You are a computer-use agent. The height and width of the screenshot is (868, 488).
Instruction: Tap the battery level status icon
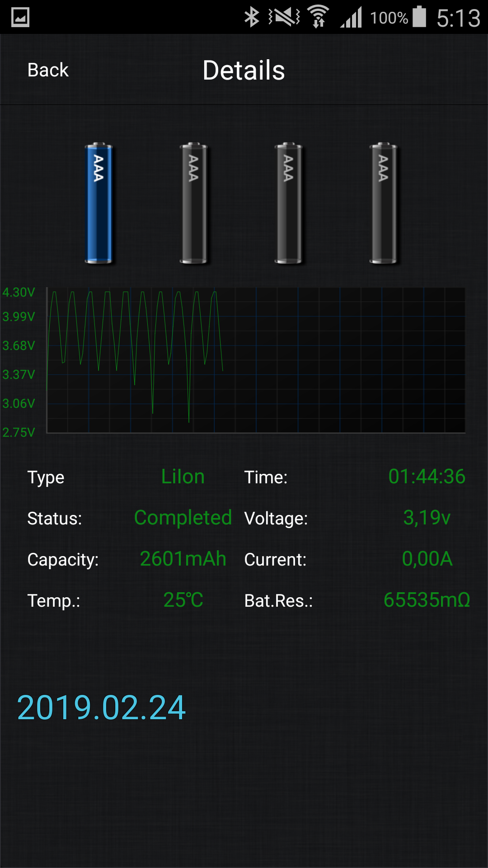[420, 17]
